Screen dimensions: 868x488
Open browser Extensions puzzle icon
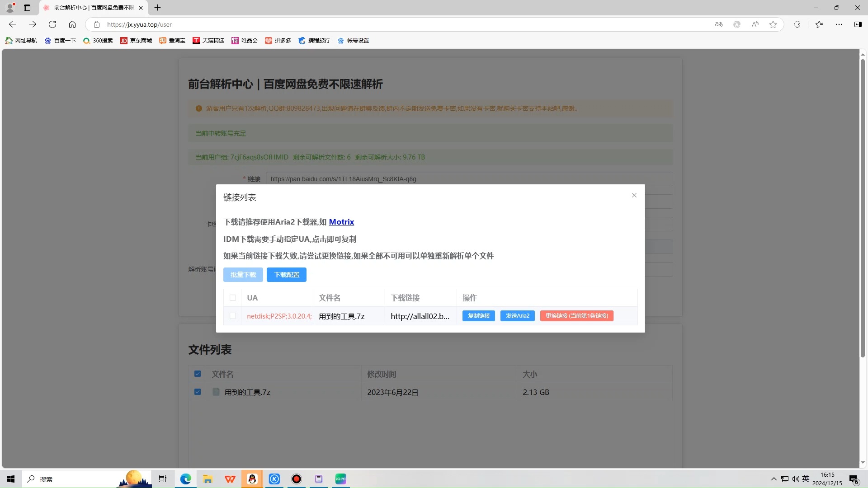tap(797, 24)
